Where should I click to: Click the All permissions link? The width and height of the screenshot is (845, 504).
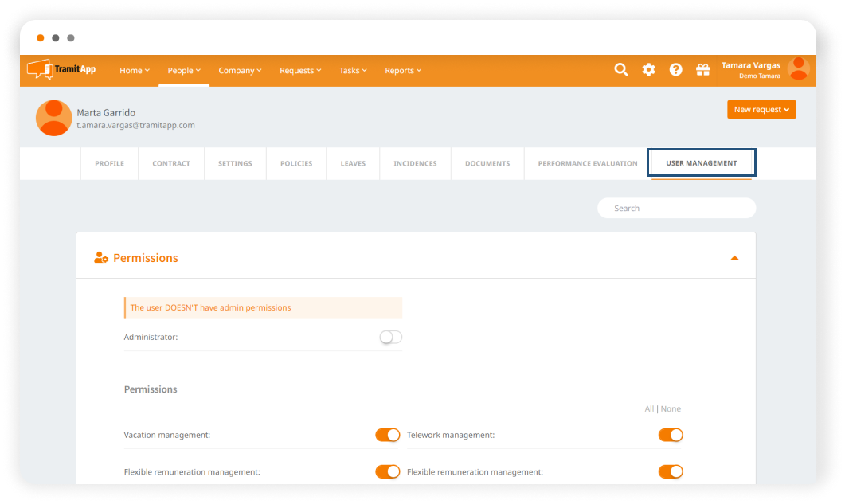pyautogui.click(x=649, y=408)
